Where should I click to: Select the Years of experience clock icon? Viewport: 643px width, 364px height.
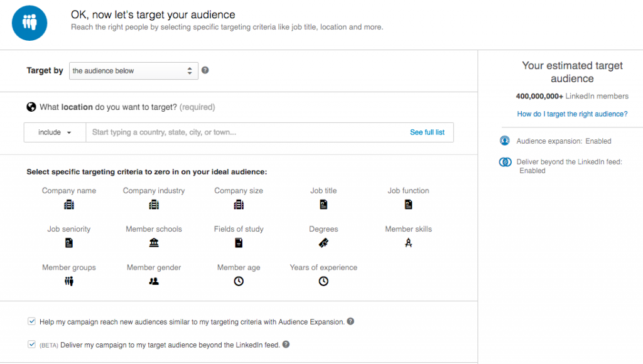pos(323,281)
